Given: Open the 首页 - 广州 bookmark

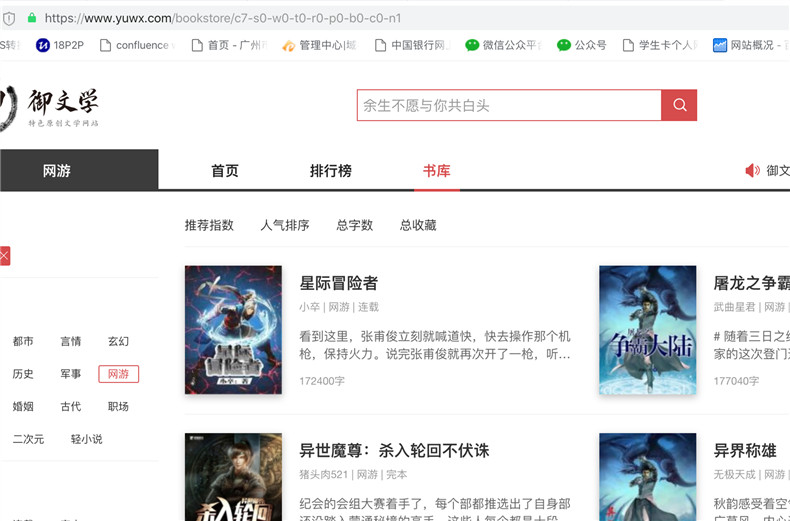Looking at the screenshot, I should pos(229,45).
